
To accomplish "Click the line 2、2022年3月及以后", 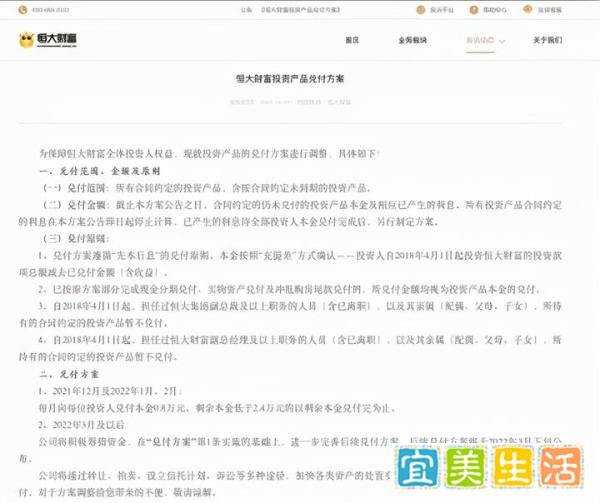I will tap(81, 425).
